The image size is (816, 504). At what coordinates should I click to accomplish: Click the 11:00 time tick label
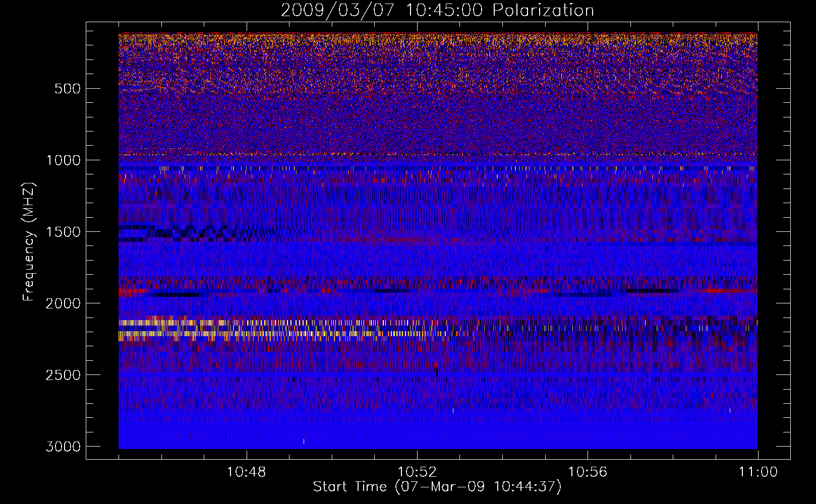[758, 472]
